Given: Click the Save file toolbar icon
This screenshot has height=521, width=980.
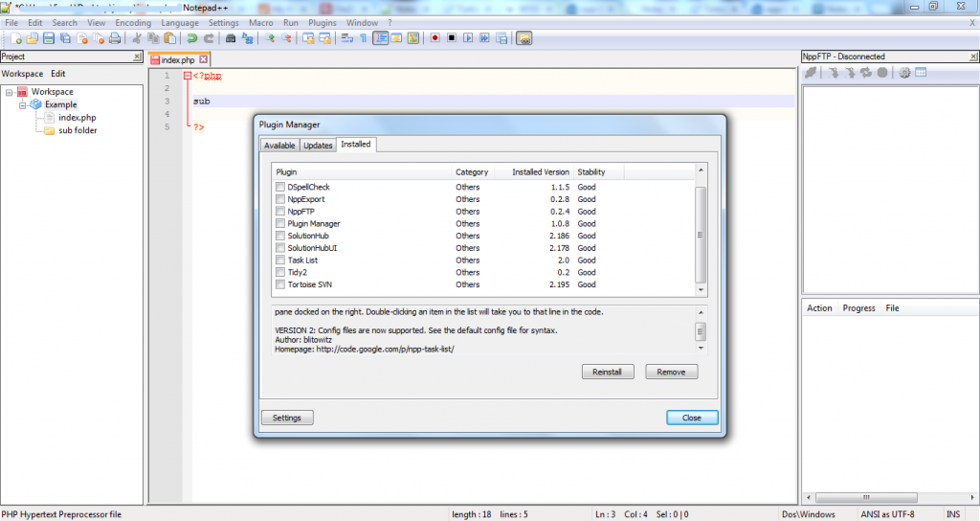Looking at the screenshot, I should click(x=49, y=38).
